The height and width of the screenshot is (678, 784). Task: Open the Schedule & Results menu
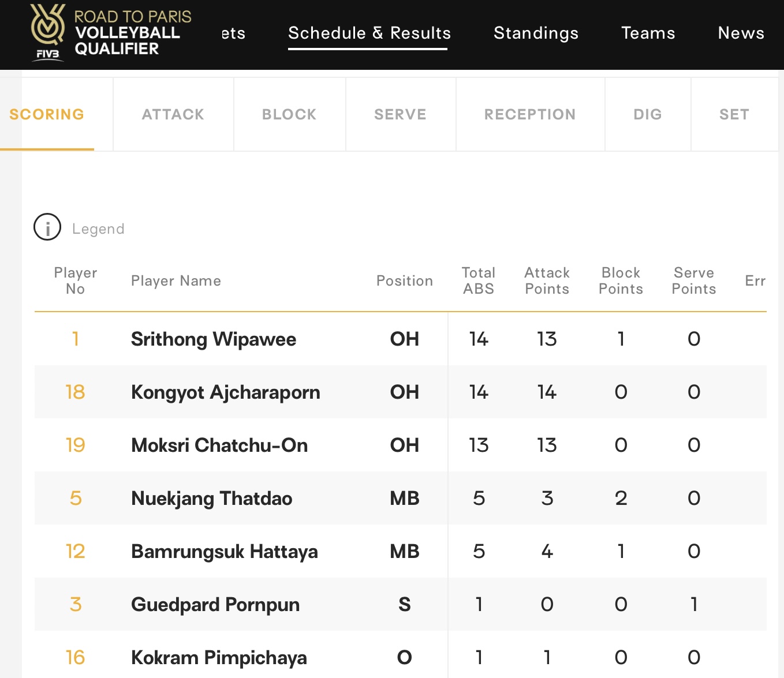369,33
